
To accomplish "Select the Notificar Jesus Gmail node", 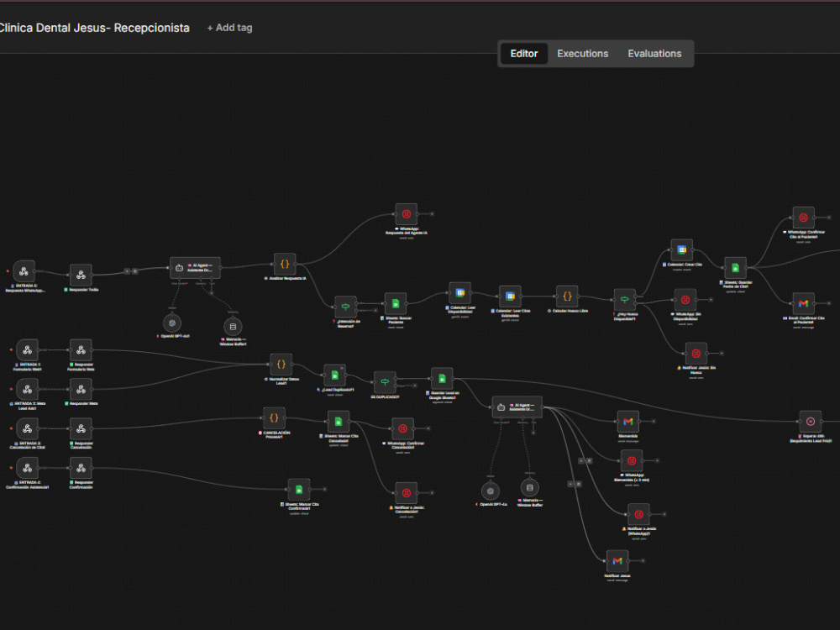I will click(x=617, y=561).
